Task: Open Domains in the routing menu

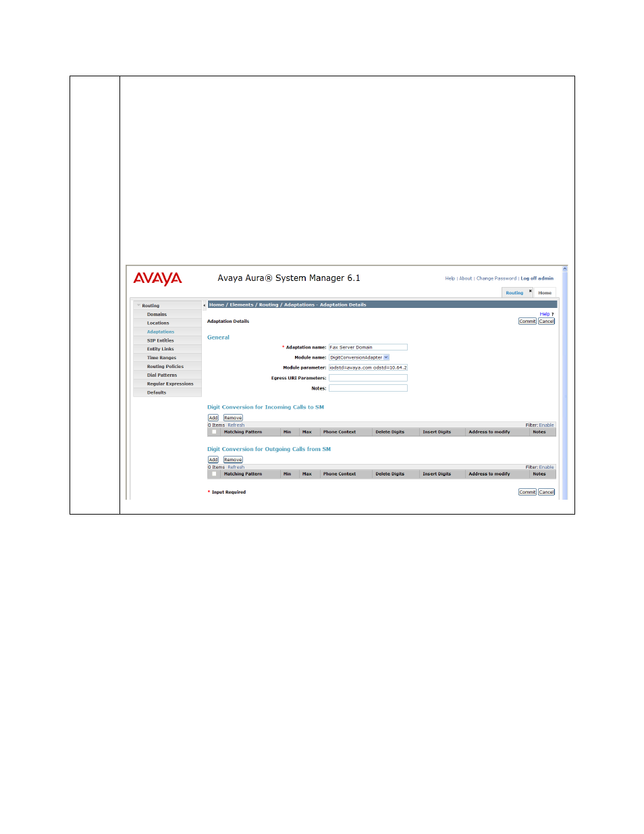Action: pos(157,315)
